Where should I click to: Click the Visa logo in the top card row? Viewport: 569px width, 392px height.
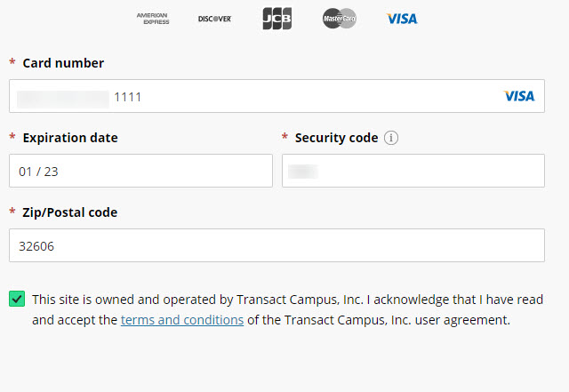pos(402,19)
